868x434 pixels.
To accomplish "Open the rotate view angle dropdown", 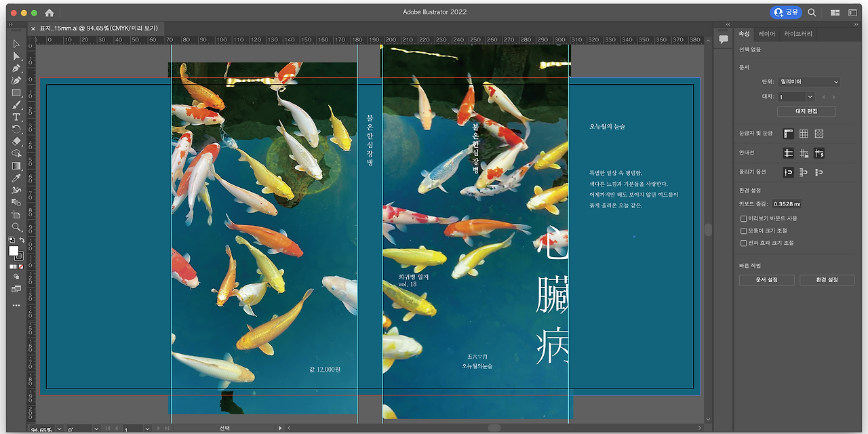I will (x=96, y=429).
